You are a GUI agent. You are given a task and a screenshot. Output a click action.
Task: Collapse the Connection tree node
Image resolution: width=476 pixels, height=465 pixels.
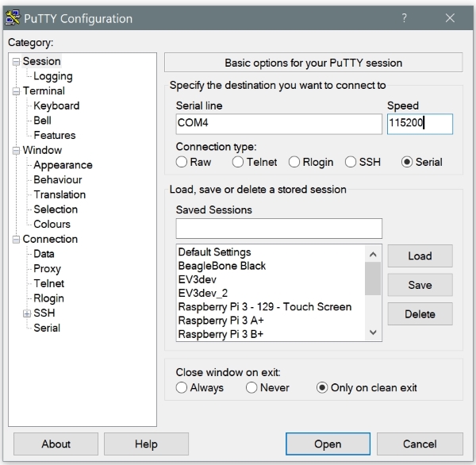pos(16,240)
